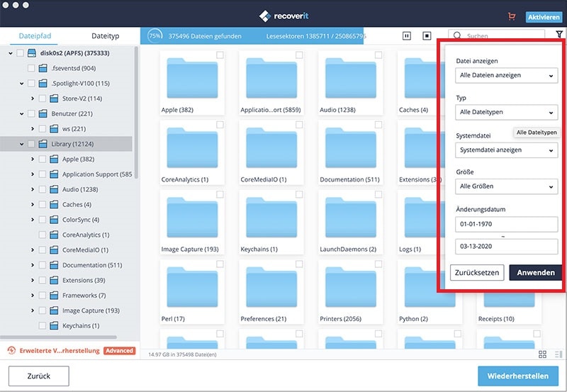Tick the Image Capture thumbnail checkbox
Image resolution: width=567 pixels, height=392 pixels.
click(220, 194)
